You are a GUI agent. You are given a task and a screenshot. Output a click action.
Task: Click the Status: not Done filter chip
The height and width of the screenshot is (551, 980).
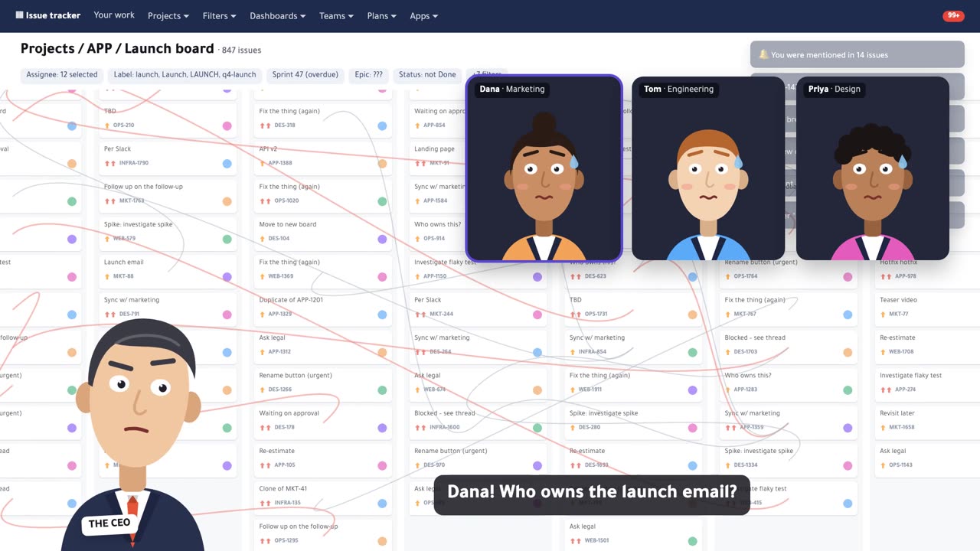coord(427,75)
